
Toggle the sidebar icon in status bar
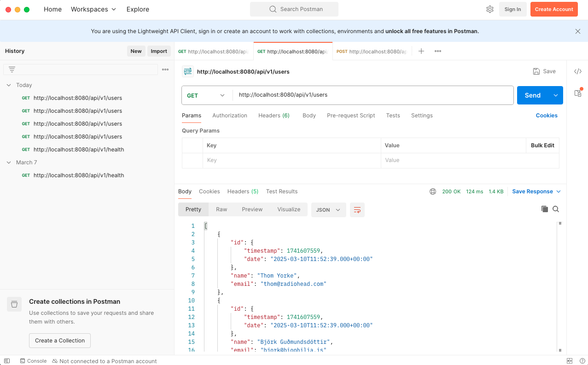click(x=6, y=361)
